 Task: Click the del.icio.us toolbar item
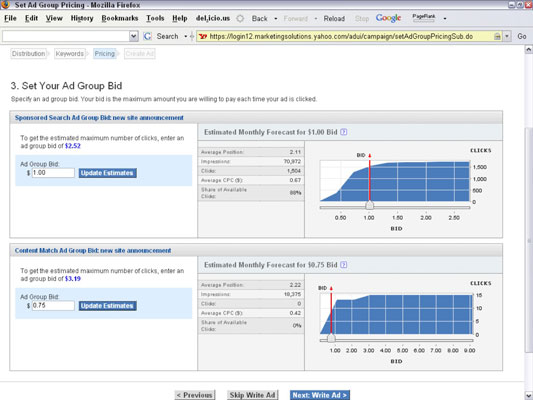point(213,18)
